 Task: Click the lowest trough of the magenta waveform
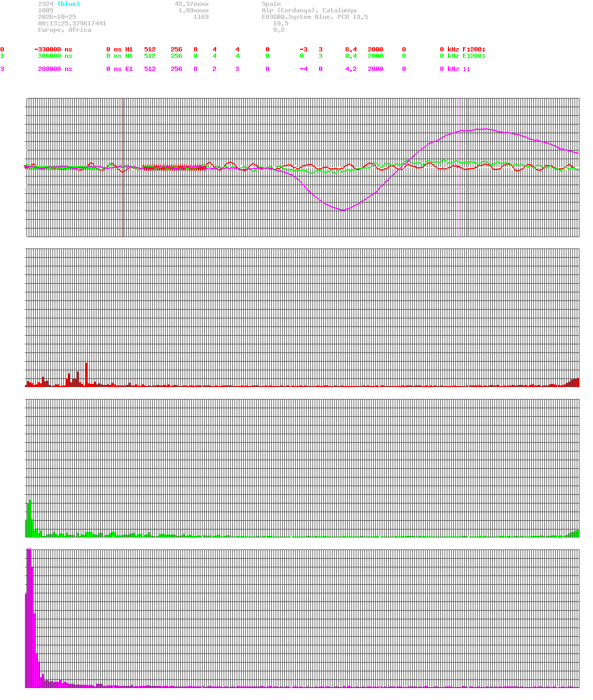pyautogui.click(x=342, y=210)
